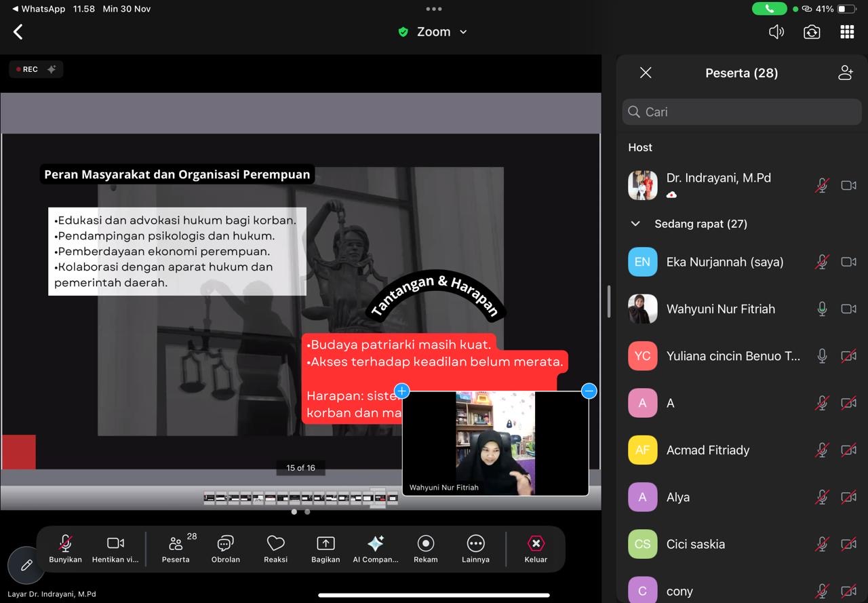Image resolution: width=868 pixels, height=603 pixels.
Task: Stop video with Hentikan video button
Action: tap(115, 548)
